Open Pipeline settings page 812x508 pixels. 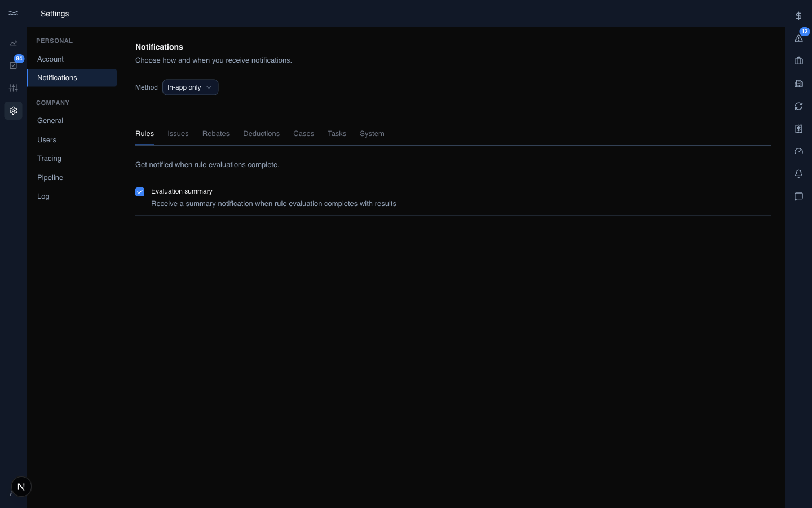pos(72,178)
